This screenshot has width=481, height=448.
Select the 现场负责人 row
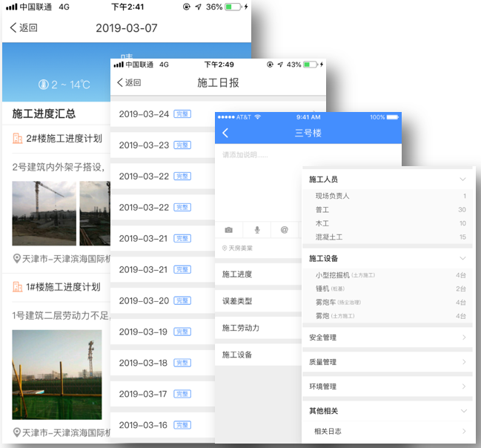[388, 196]
